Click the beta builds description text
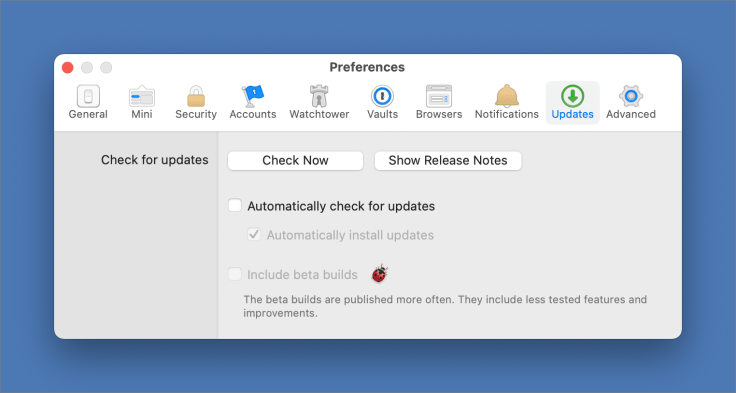The width and height of the screenshot is (736, 393). pyautogui.click(x=445, y=306)
